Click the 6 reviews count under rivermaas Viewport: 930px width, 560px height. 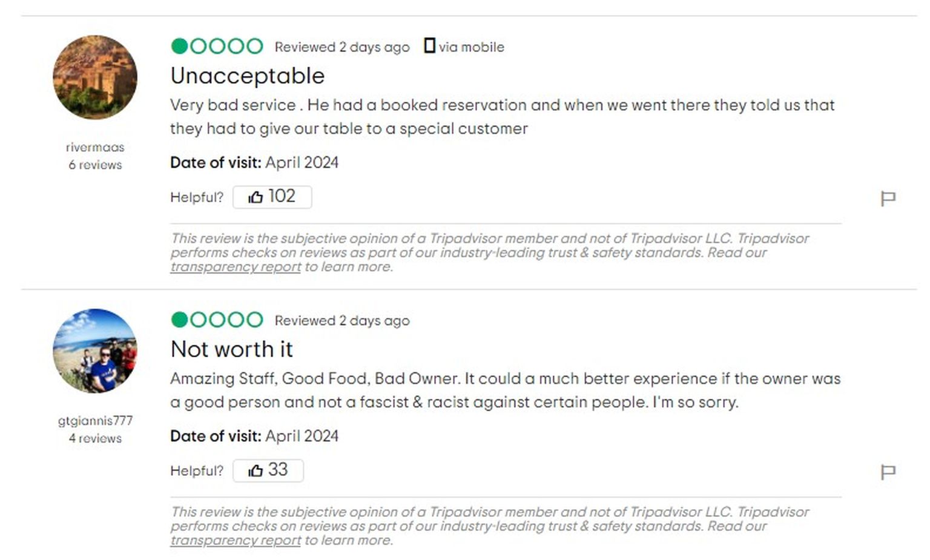(x=95, y=165)
